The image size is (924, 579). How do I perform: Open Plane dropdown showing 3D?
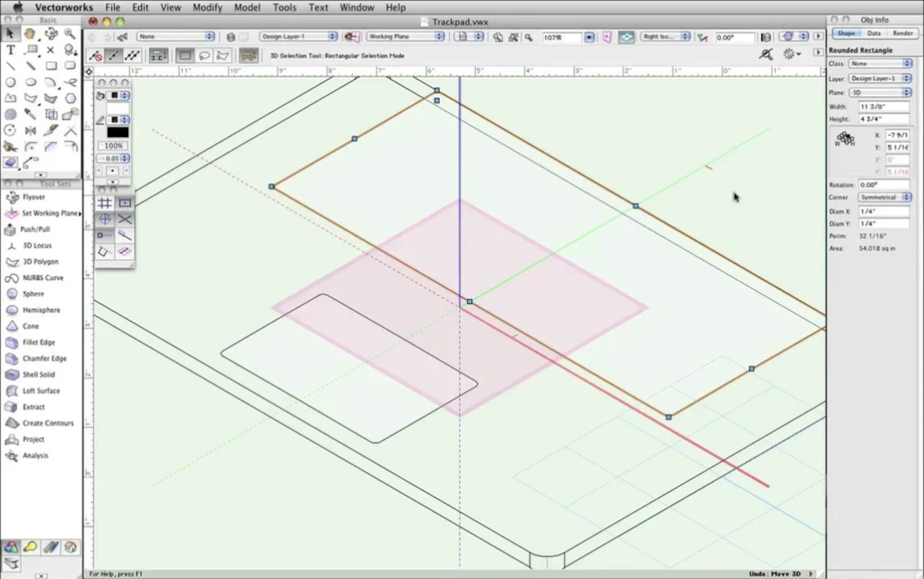coord(880,92)
